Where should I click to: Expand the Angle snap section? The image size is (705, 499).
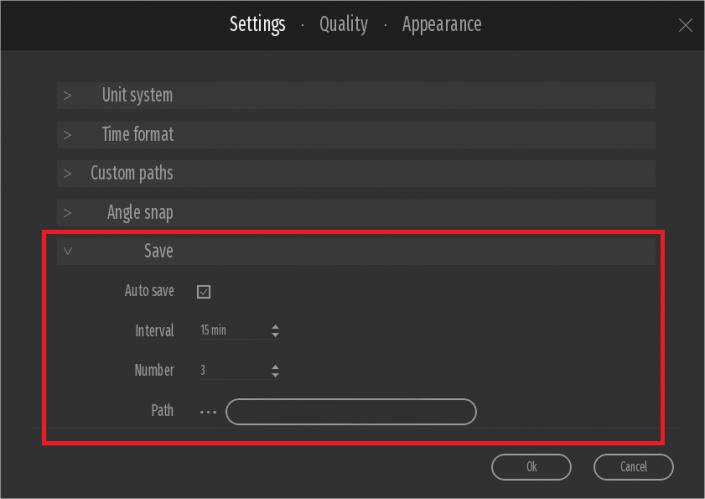click(140, 213)
